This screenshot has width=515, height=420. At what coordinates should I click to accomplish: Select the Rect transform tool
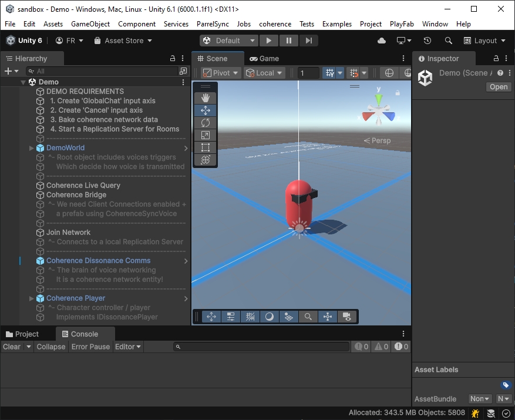coord(206,147)
